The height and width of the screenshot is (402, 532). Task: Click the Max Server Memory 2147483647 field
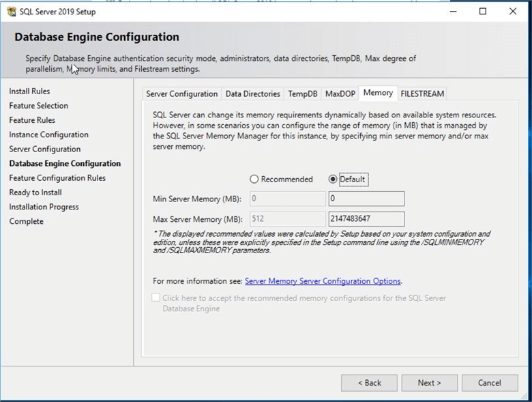pyautogui.click(x=366, y=220)
